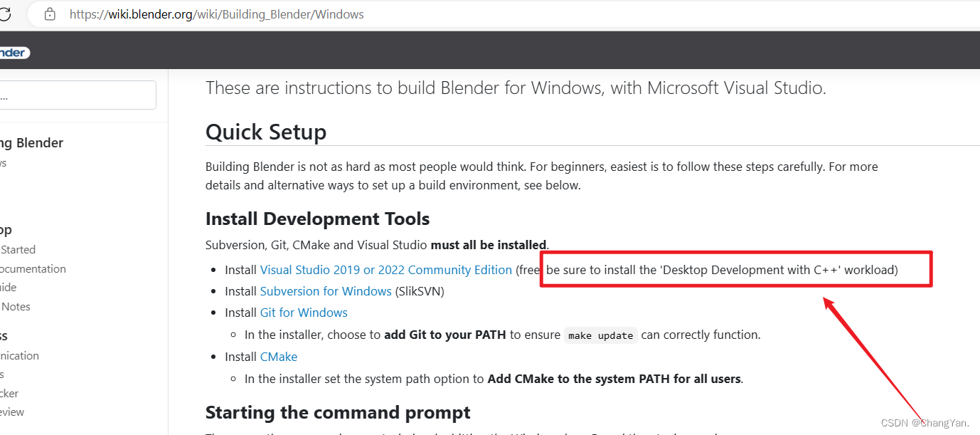980x435 pixels.
Task: Open the Code Review sidebar entry
Action: 12,412
